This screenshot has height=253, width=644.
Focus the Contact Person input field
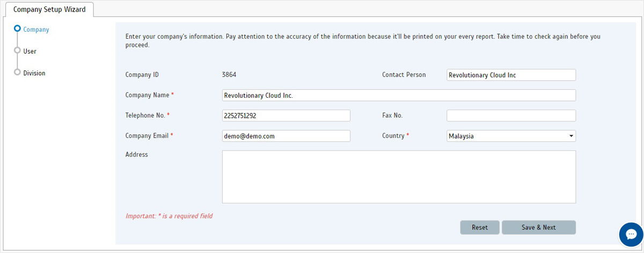(511, 75)
